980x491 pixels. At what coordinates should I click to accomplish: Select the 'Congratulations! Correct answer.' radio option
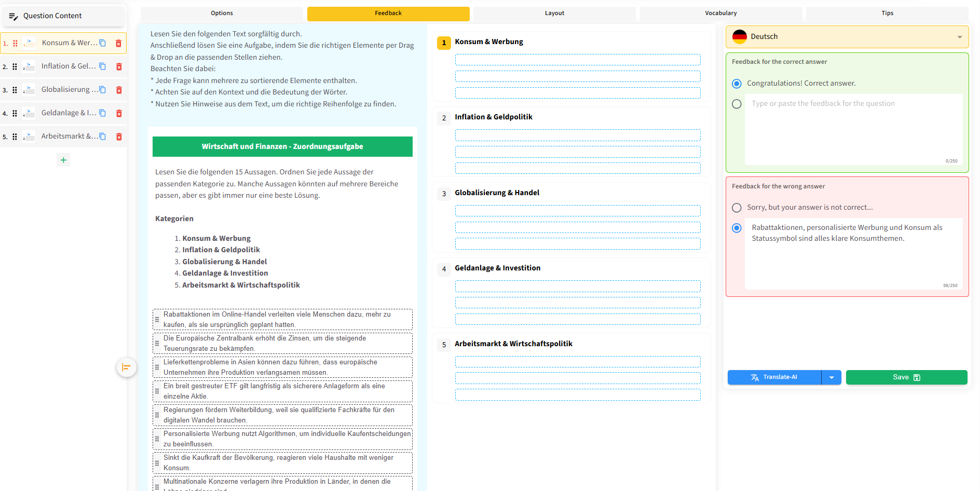tap(737, 84)
